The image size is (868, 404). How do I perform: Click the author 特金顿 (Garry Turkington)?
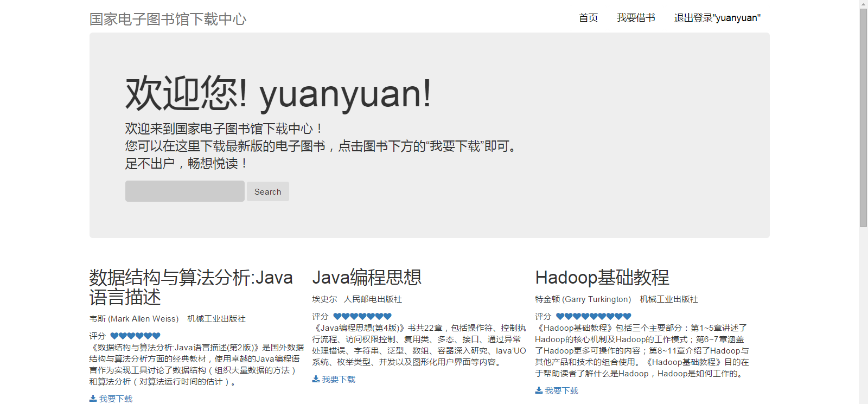(x=583, y=299)
